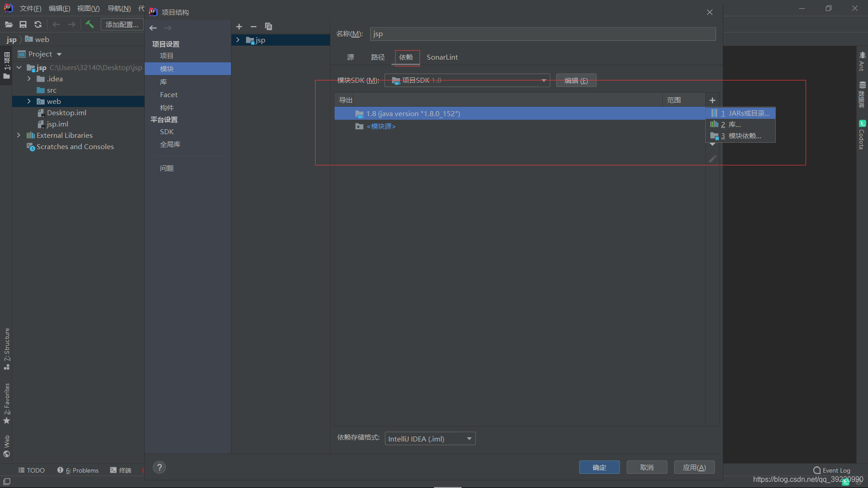Click the help question mark icon
Screen dimensions: 868x488
159,467
